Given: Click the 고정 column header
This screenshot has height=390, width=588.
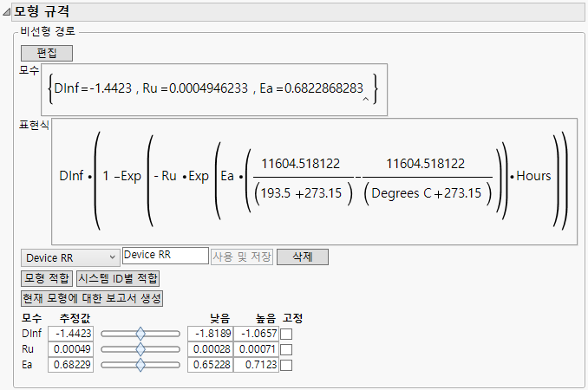Looking at the screenshot, I should [292, 318].
